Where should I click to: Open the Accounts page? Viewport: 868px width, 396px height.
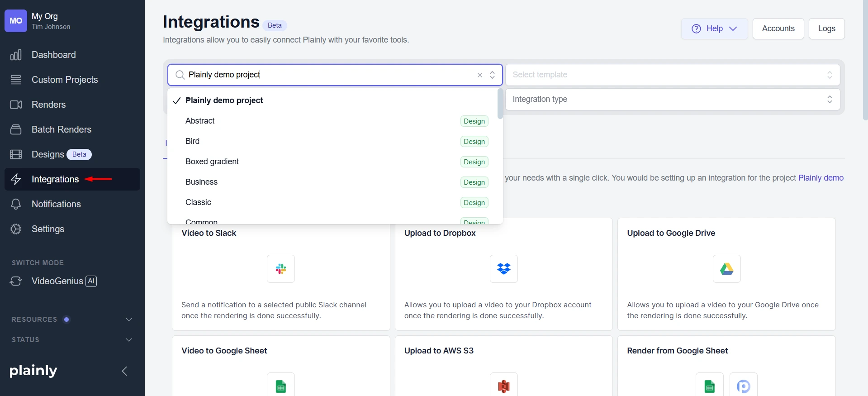pos(778,29)
